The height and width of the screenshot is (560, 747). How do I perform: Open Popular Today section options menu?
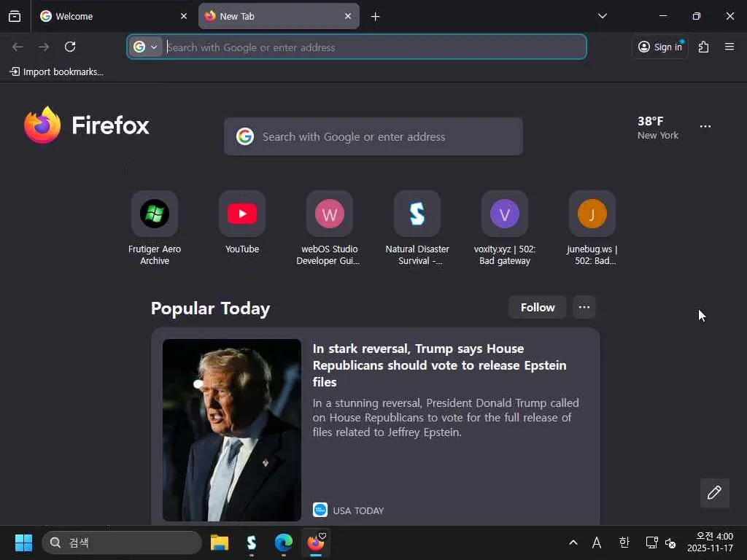[584, 308]
